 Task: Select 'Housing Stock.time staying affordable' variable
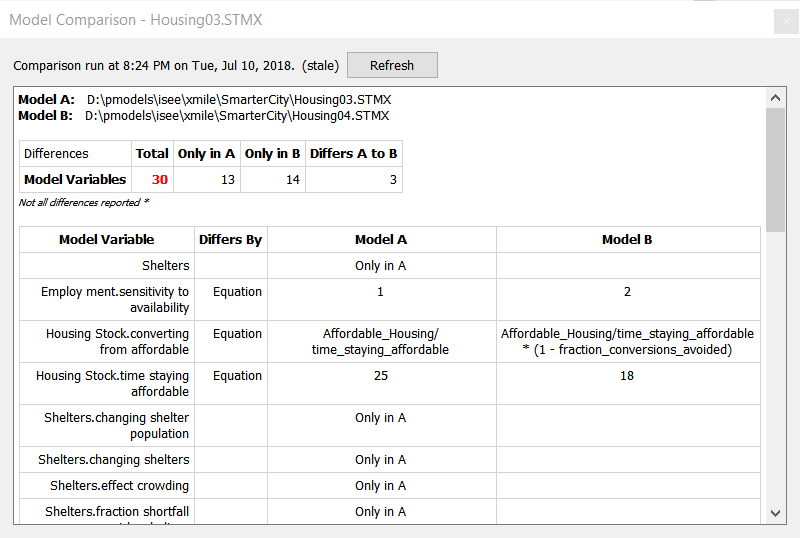[x=112, y=383]
